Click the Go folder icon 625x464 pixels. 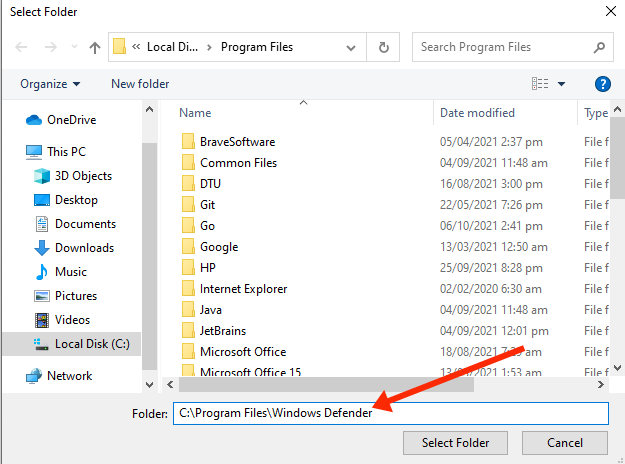[x=188, y=226]
